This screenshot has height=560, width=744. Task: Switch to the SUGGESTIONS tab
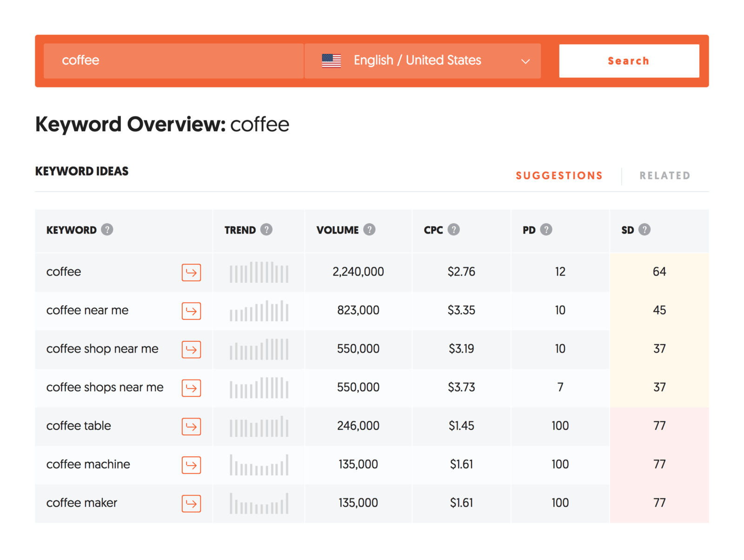pos(559,176)
